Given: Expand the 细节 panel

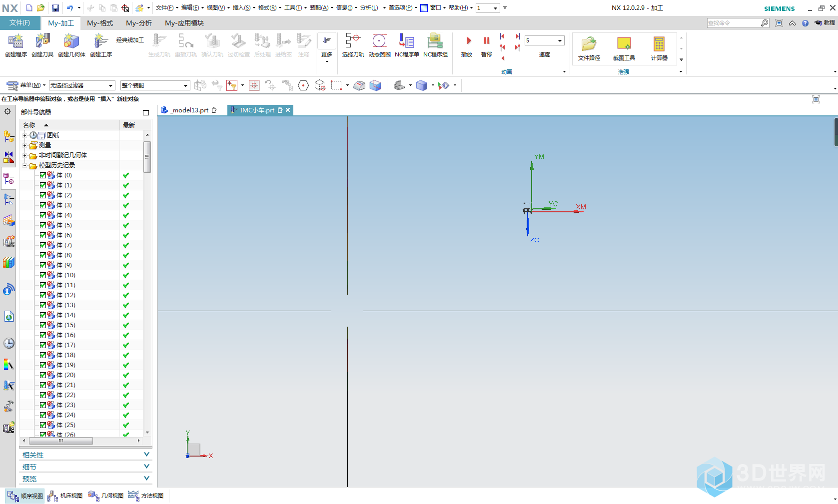Looking at the screenshot, I should click(x=86, y=467).
